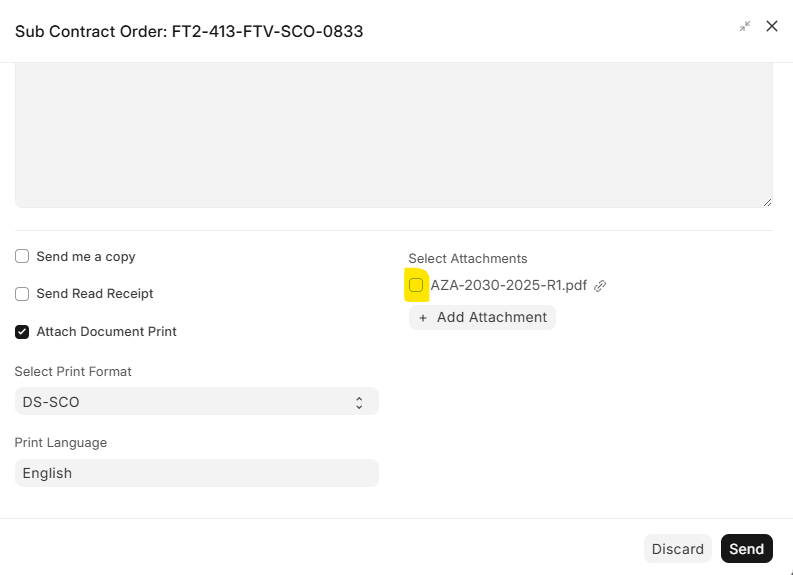Open the AZA-2030-2025-R1.pdf file name
The image size is (793, 575).
pos(508,285)
